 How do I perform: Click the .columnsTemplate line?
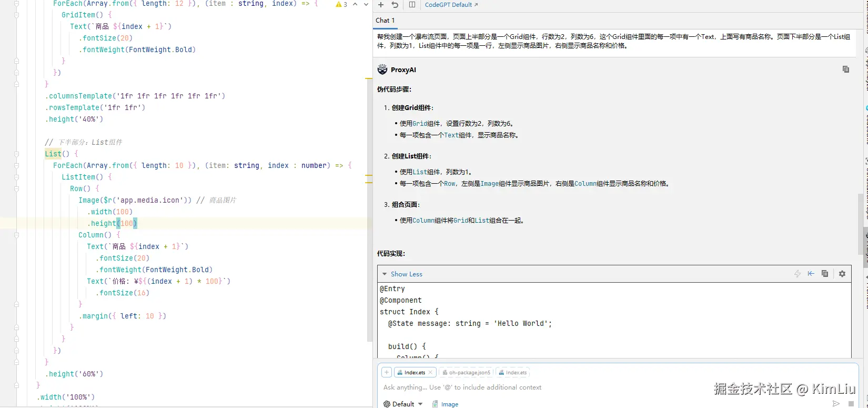(135, 96)
